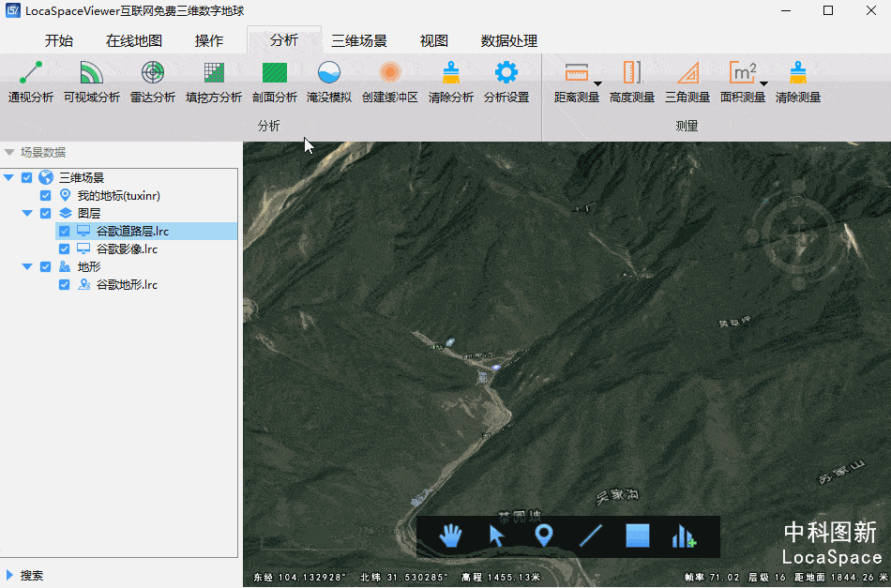Click the 创建缓冲区 buffer icon
The height and width of the screenshot is (588, 891).
point(389,73)
